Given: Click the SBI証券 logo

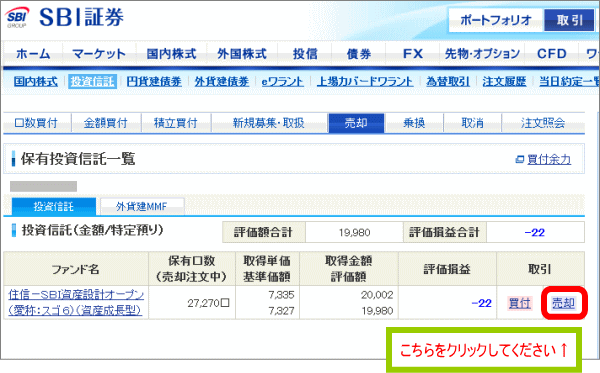Looking at the screenshot, I should point(64,17).
